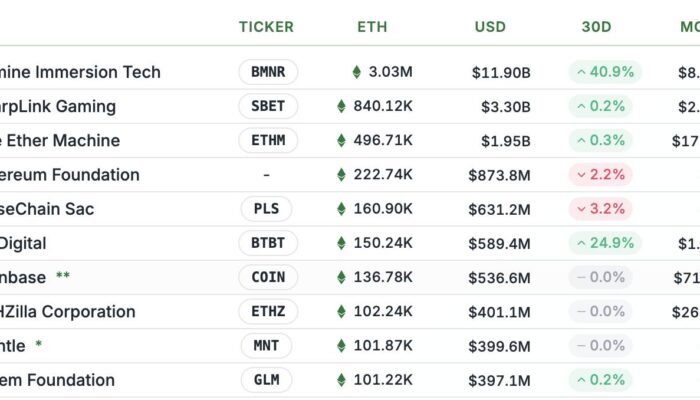
Task: Select the COIN ticker badge
Action: (268, 277)
